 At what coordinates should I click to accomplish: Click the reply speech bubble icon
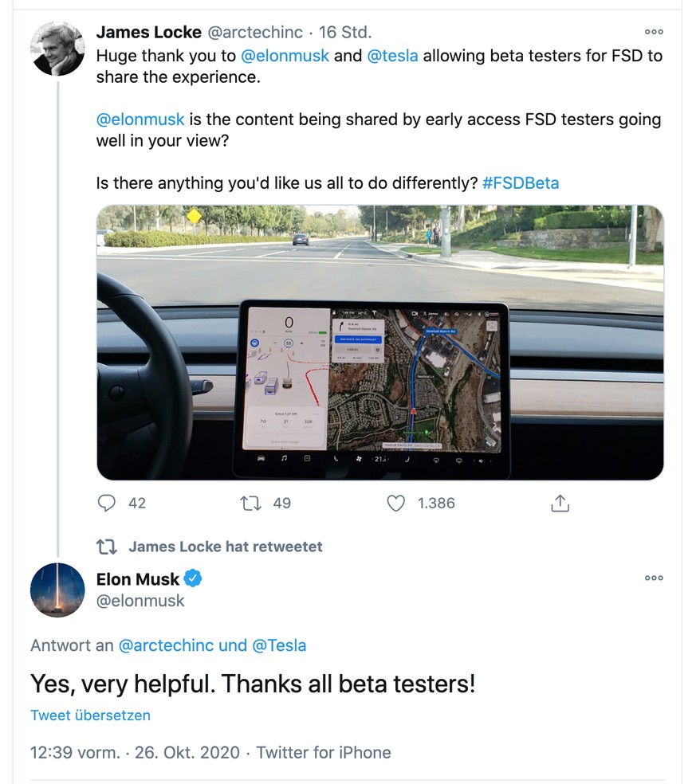point(106,503)
